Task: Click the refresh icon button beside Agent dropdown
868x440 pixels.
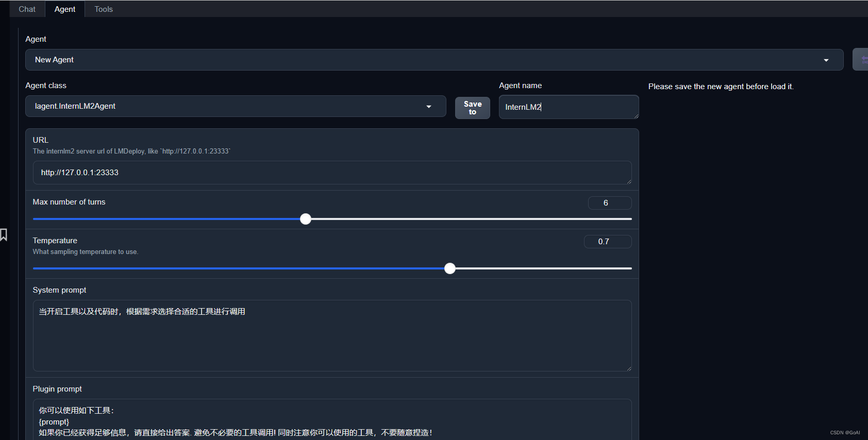Action: [x=861, y=60]
